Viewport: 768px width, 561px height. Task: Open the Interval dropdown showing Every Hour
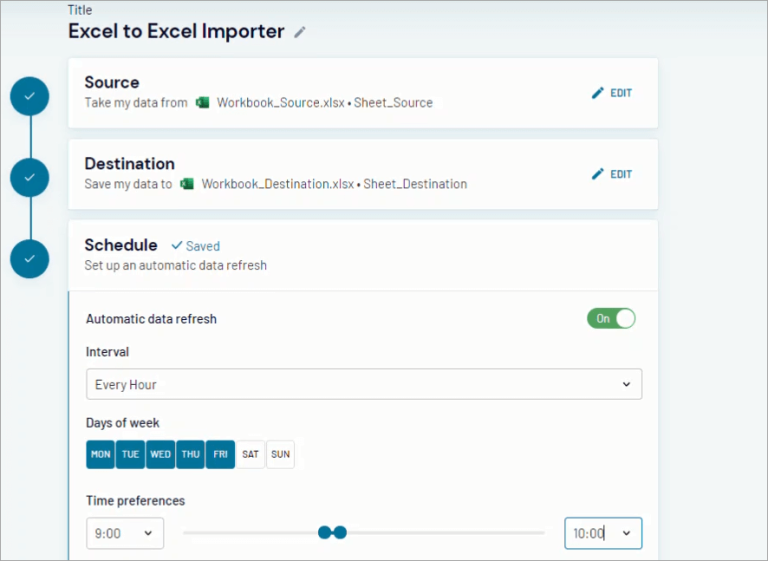(364, 384)
